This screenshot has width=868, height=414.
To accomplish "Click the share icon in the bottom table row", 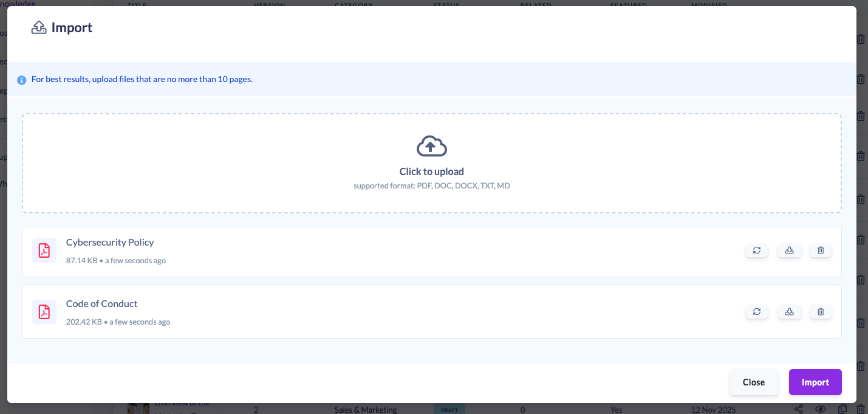I will click(799, 409).
